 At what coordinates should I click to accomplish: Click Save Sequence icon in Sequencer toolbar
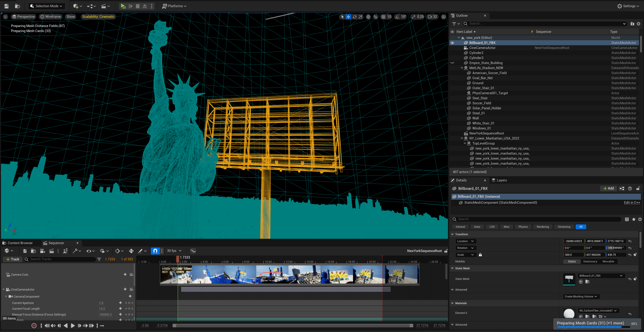(25, 251)
